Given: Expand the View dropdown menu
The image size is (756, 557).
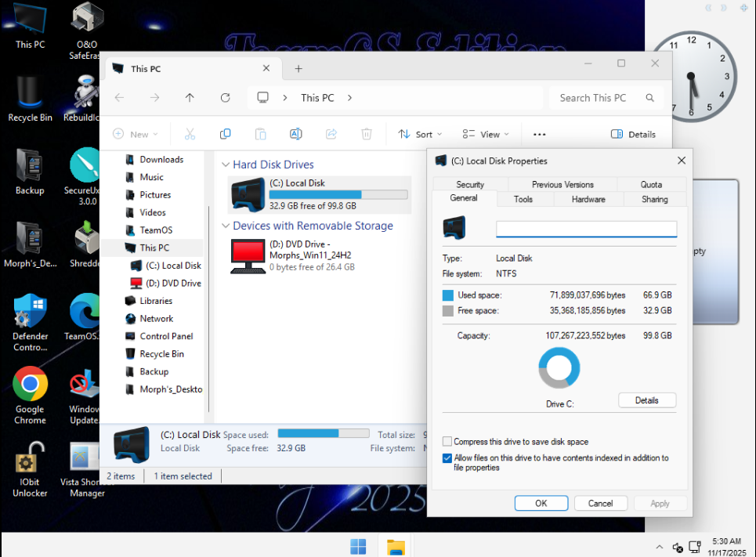Looking at the screenshot, I should pos(485,134).
